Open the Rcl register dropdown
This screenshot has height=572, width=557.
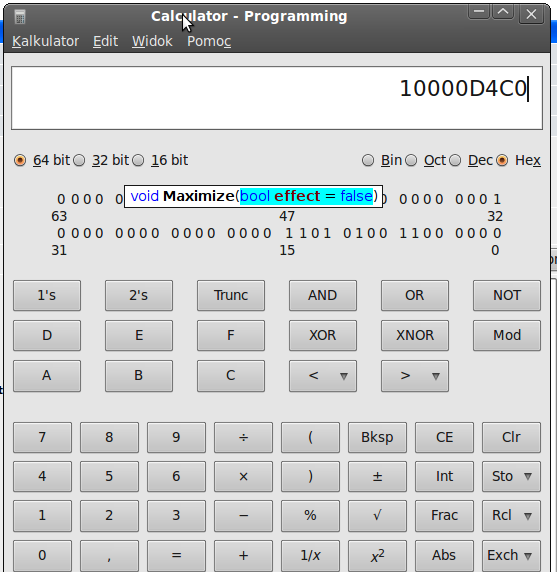coord(511,515)
